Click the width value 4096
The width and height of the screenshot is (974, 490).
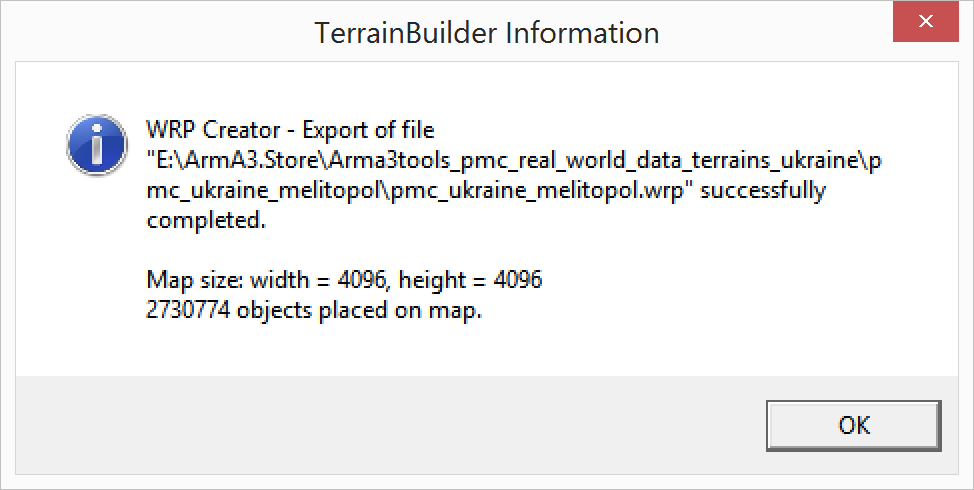pos(362,279)
